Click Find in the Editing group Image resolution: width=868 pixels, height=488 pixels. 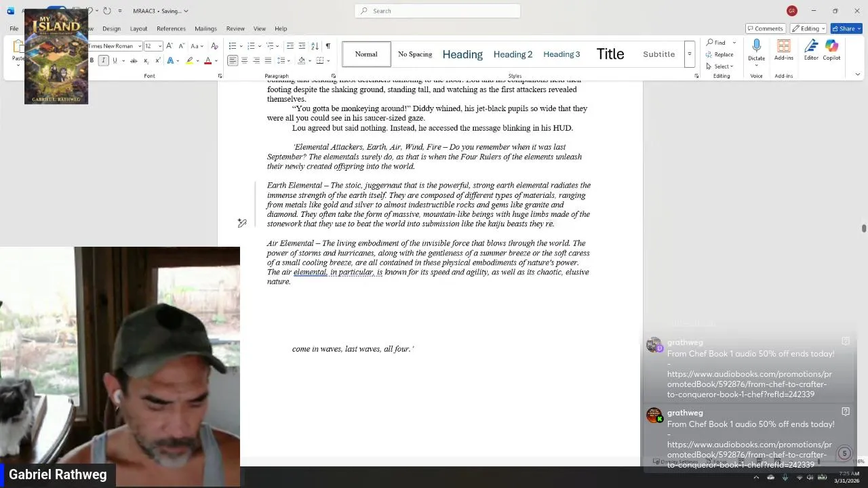[715, 43]
